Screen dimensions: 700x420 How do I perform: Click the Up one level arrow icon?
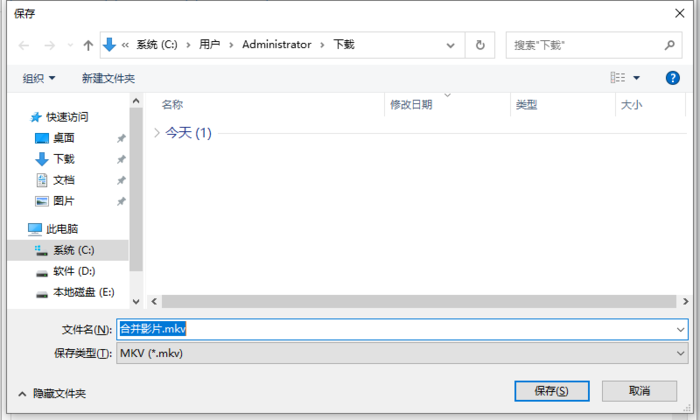[x=88, y=45]
